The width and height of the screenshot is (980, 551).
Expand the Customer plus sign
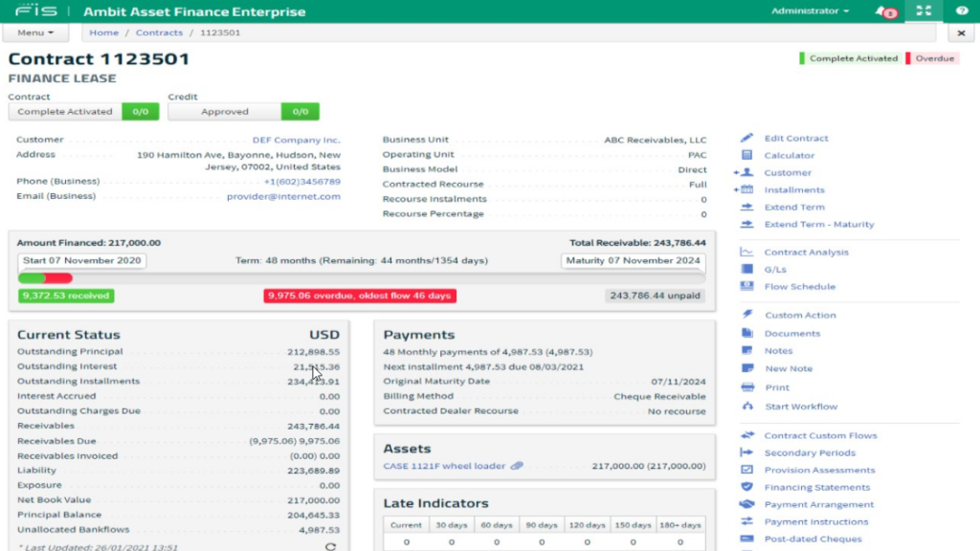click(x=736, y=172)
